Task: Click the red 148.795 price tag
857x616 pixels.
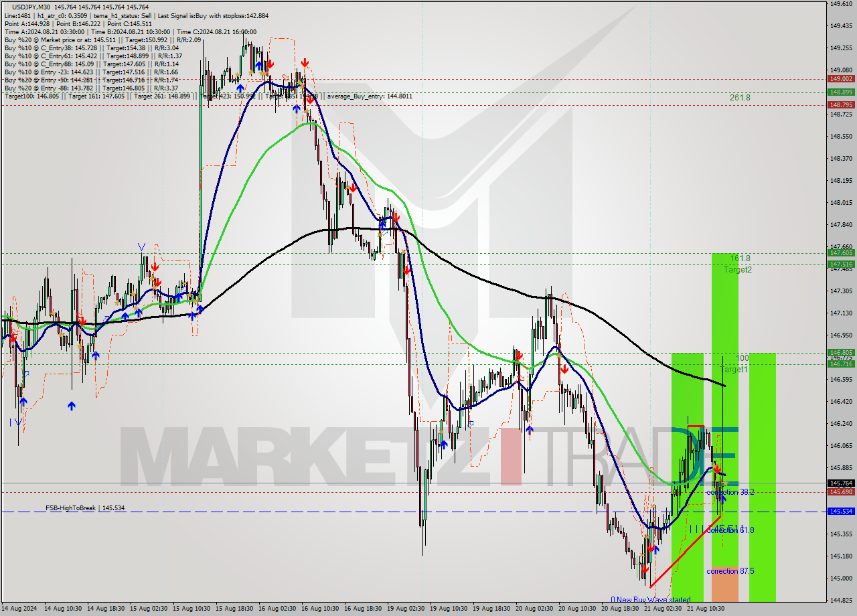Action: point(840,105)
